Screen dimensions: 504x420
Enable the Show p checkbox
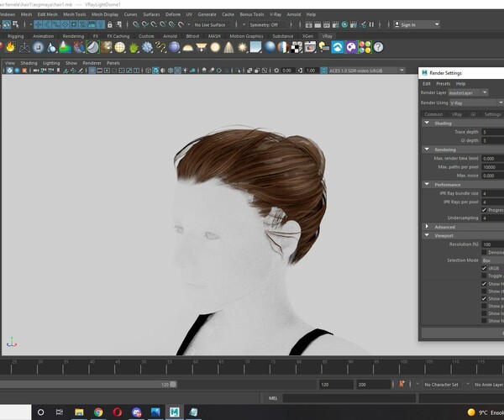484,306
